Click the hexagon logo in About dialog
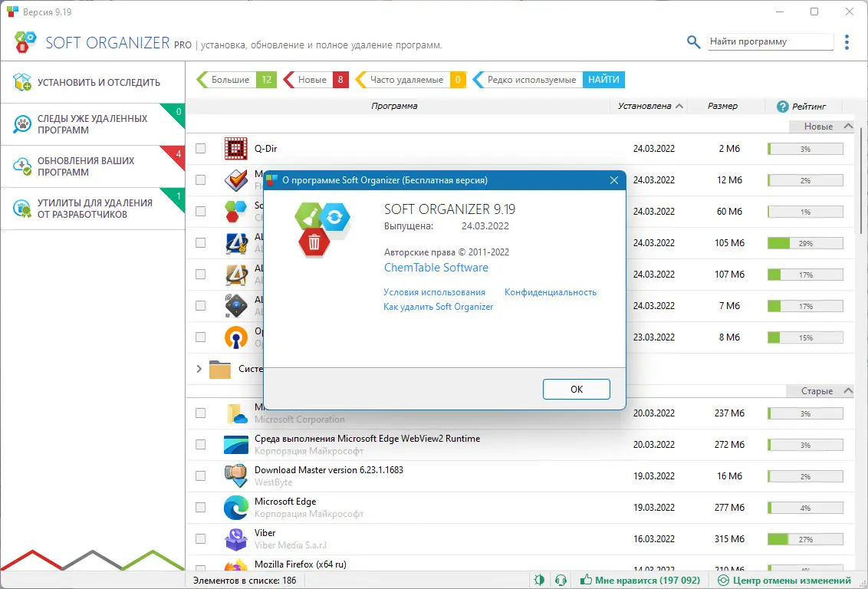The image size is (868, 589). pos(322,229)
